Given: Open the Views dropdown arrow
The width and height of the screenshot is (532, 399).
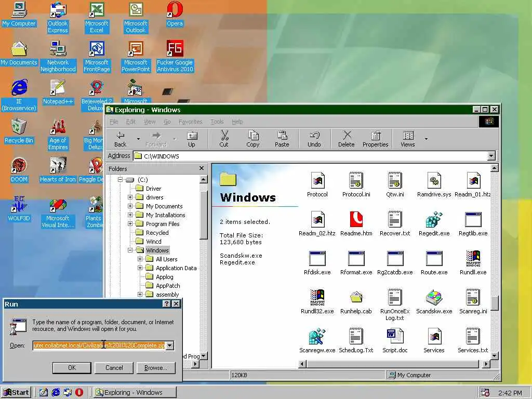Looking at the screenshot, I should point(426,139).
